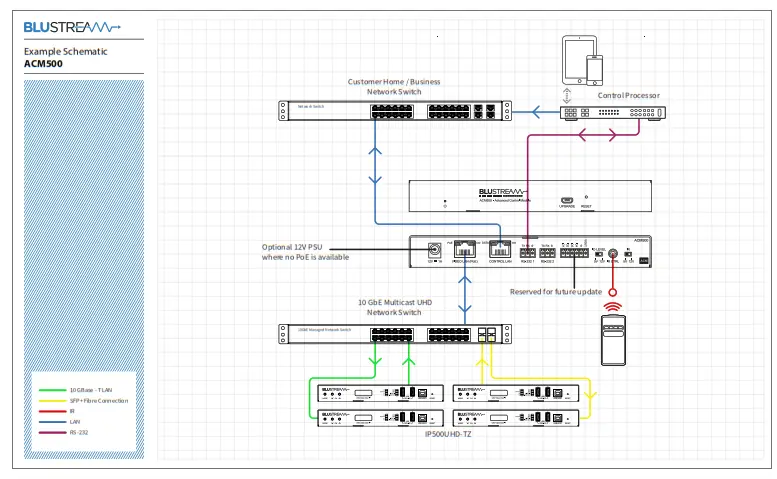Click the UPGRADE USB port on ACM500 front
Screen dimensions: 777x479
pos(567,200)
